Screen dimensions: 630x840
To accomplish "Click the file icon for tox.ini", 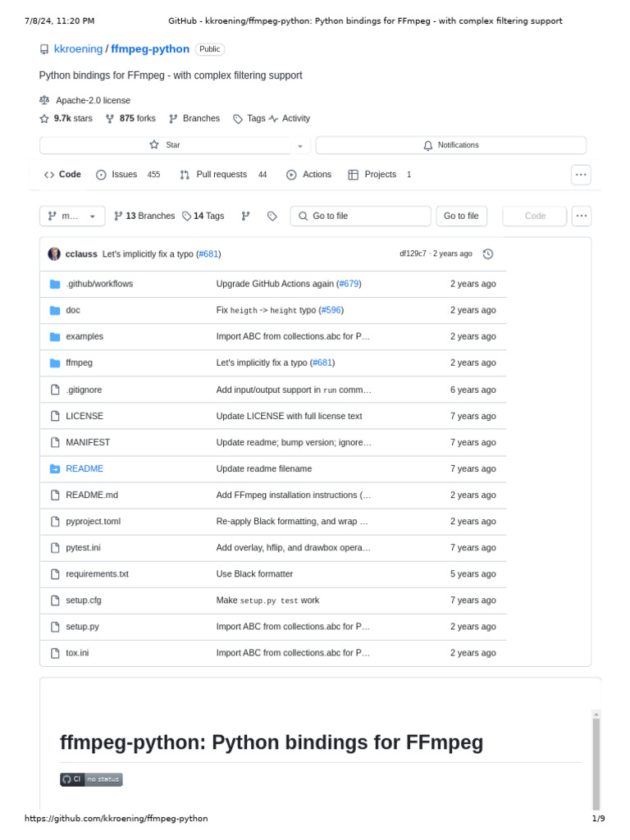I will pyautogui.click(x=55, y=652).
